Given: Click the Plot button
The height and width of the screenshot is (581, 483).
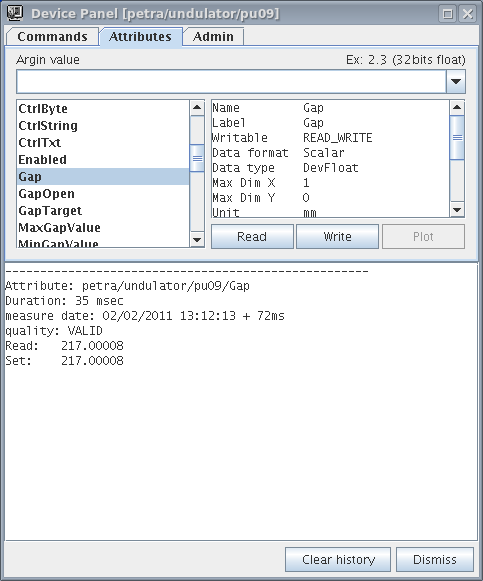Looking at the screenshot, I should (x=423, y=236).
